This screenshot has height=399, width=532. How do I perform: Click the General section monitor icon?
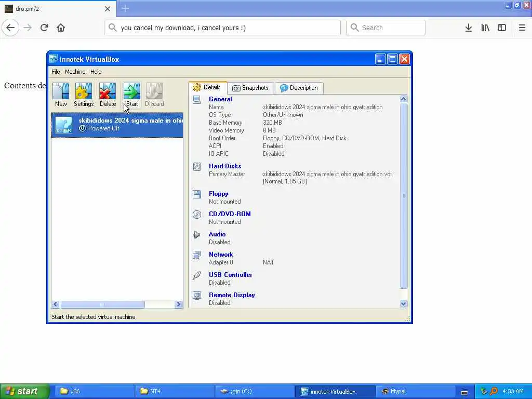197,100
